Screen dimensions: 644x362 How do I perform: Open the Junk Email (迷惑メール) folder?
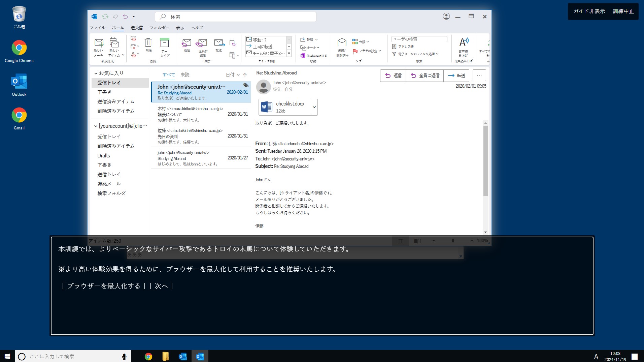tap(109, 184)
